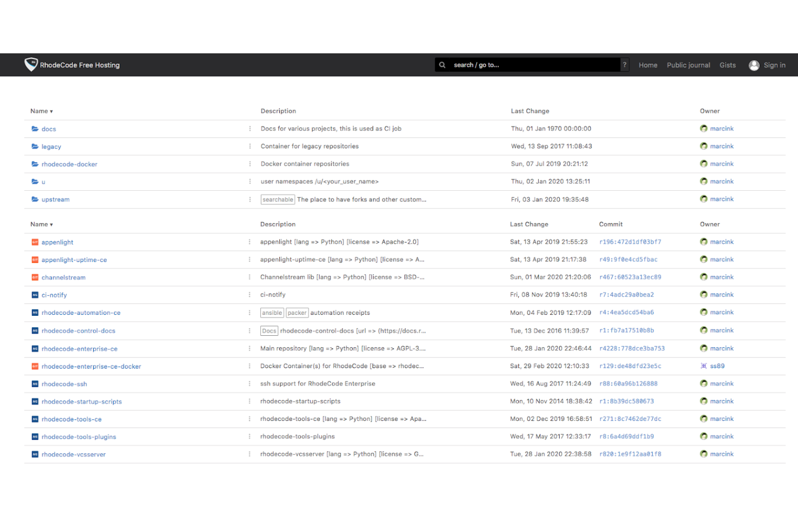
Task: Open the options menu for channelstream
Action: point(249,277)
